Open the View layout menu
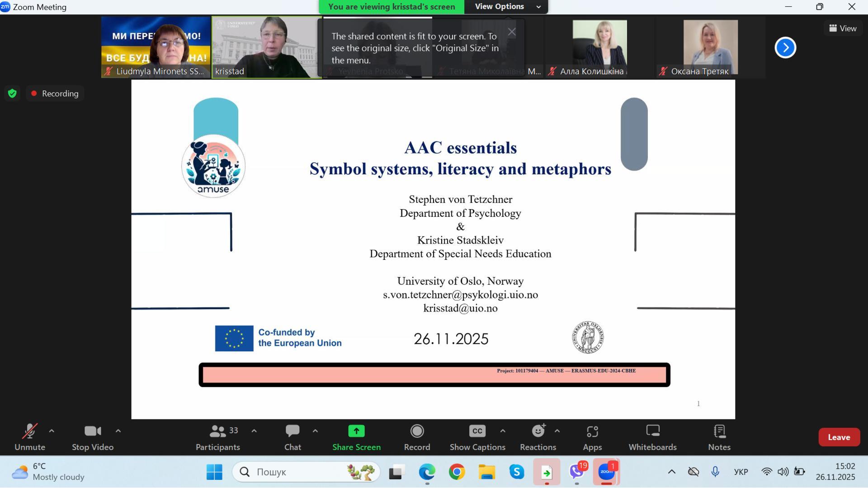Image resolution: width=868 pixels, height=488 pixels. point(843,28)
